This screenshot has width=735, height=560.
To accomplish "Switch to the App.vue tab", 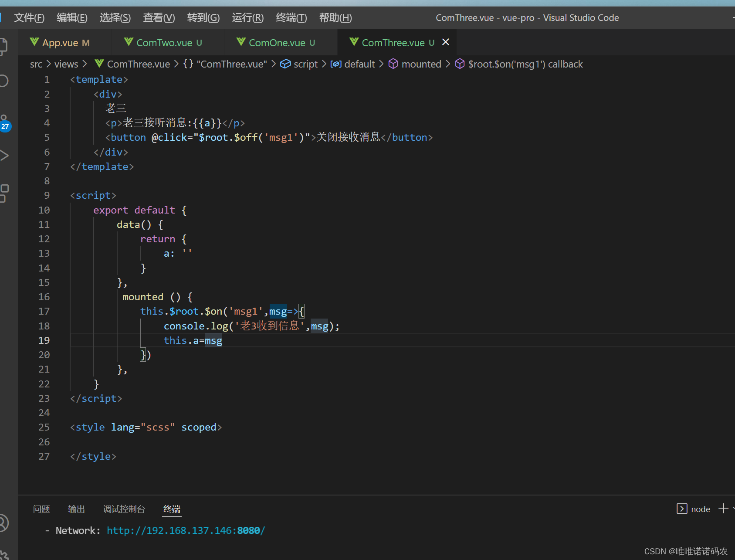I will (x=60, y=43).
